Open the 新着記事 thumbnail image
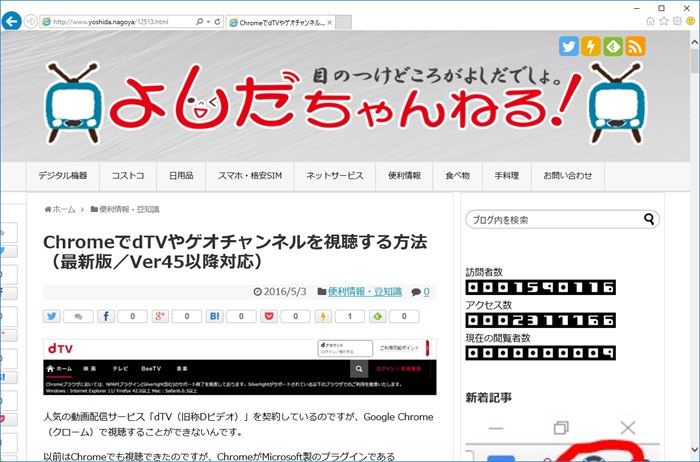 (562, 439)
